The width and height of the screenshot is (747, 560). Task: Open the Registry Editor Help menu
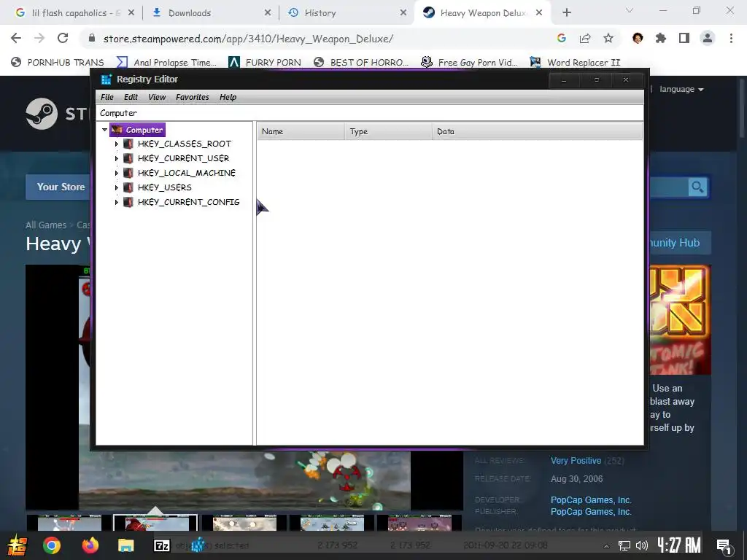(x=228, y=97)
